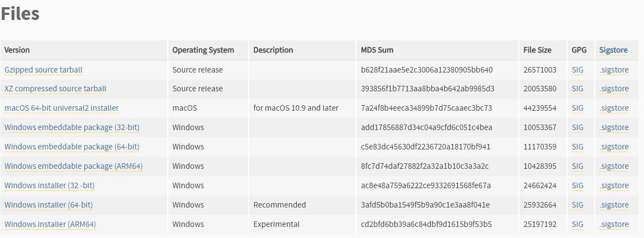
Task: Click macOS 64-bit universal2 installer link
Action: pos(61,108)
